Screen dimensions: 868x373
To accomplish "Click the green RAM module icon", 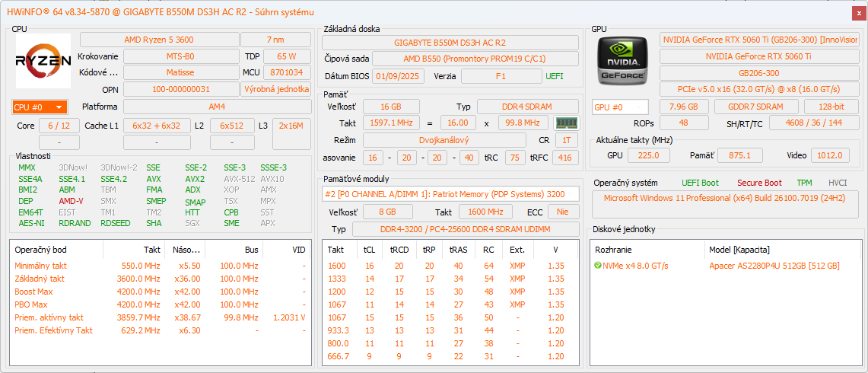I will (565, 123).
